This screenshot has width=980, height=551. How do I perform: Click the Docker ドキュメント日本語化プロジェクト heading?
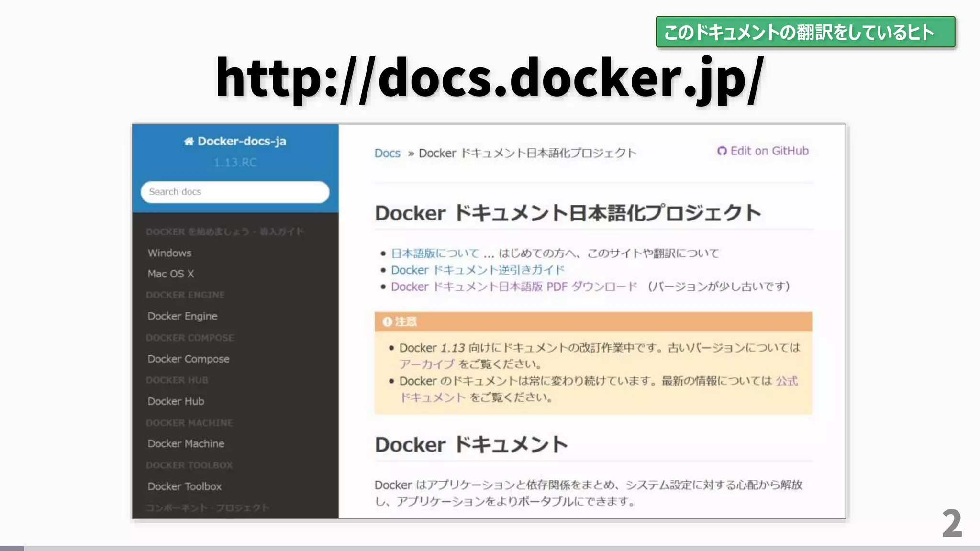tap(568, 213)
